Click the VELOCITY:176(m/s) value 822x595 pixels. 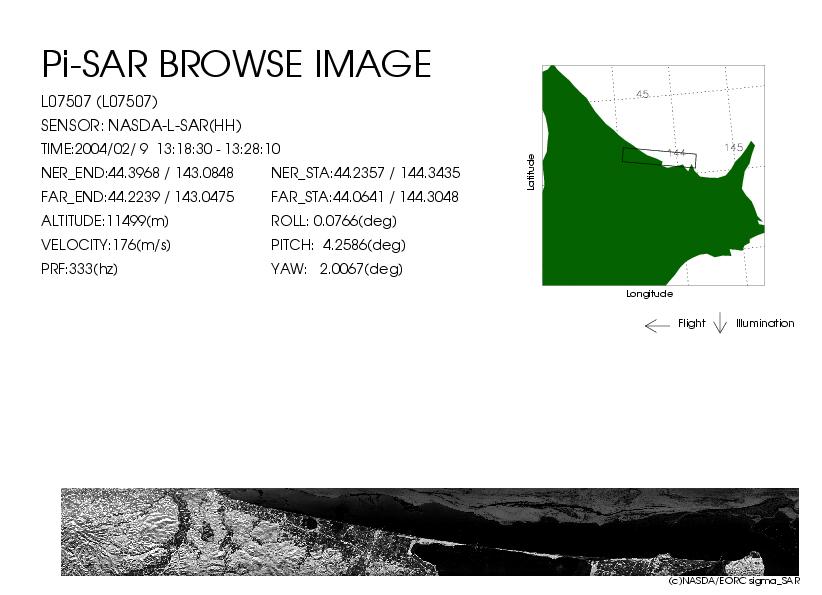[x=106, y=245]
